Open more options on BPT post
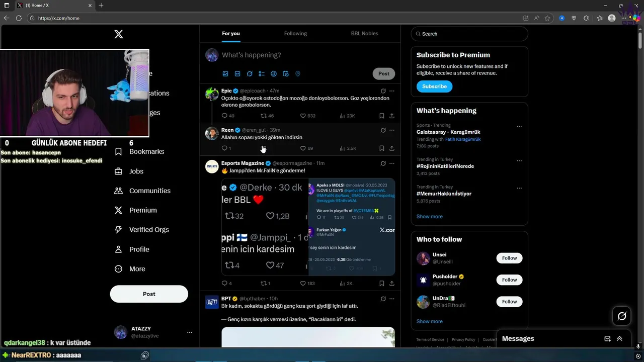 pos(392,299)
